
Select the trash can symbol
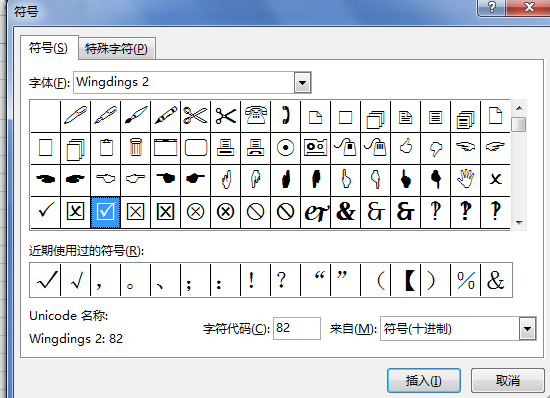[x=135, y=147]
